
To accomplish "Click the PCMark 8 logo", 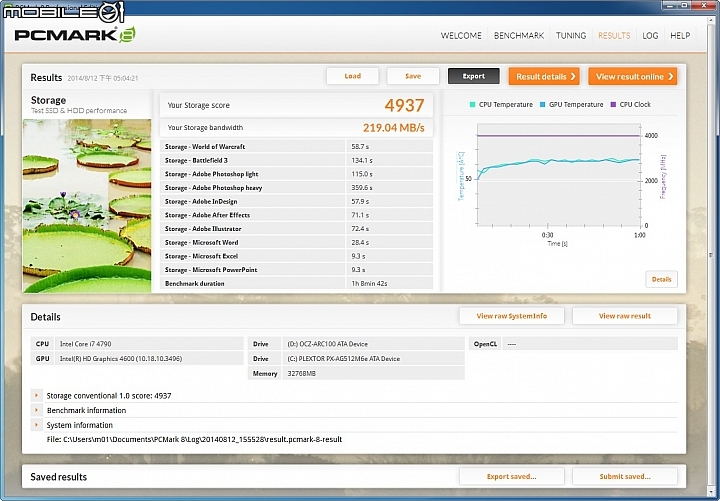I will tap(75, 35).
